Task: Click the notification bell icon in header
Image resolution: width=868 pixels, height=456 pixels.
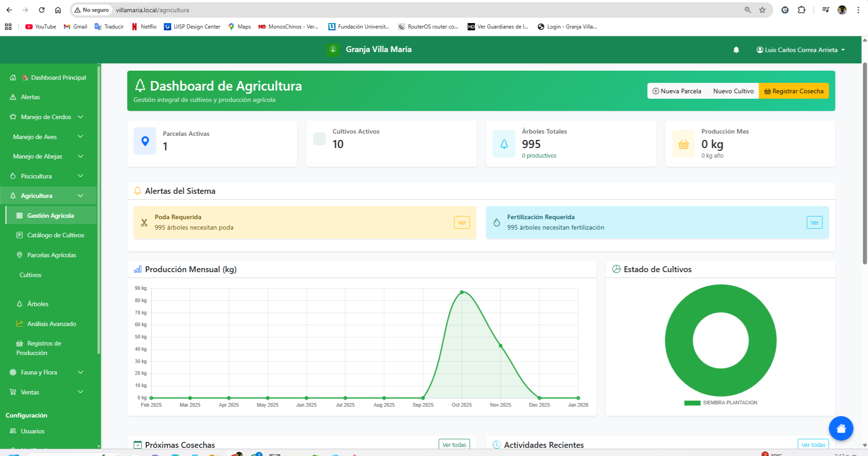Action: [736, 50]
